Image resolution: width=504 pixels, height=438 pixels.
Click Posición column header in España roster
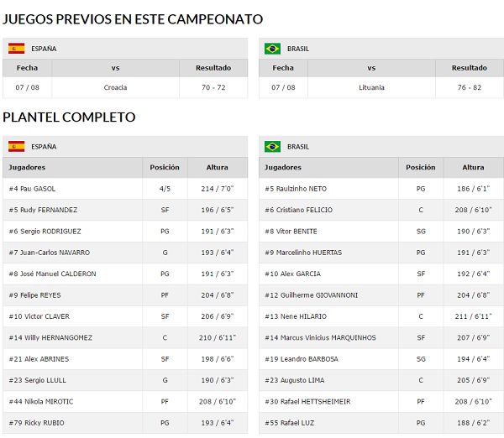[165, 167]
